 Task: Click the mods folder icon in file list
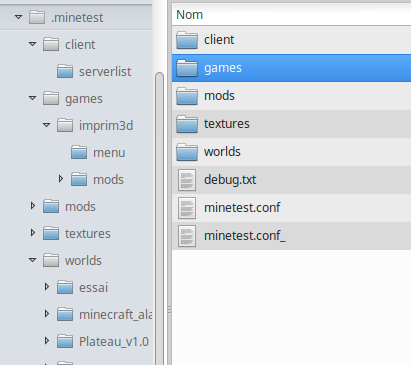click(x=187, y=96)
